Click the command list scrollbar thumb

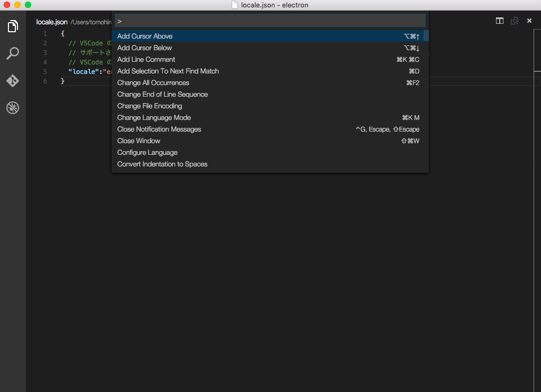(x=426, y=36)
